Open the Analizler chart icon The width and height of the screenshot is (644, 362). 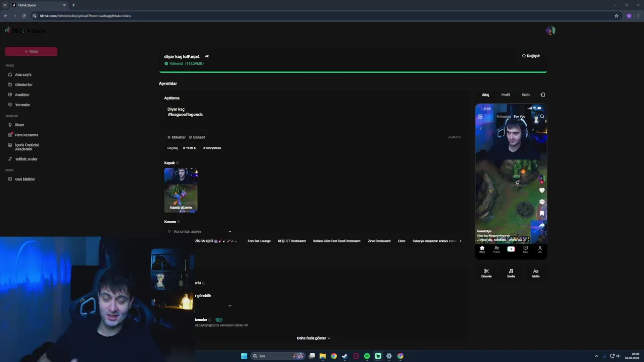point(10,95)
